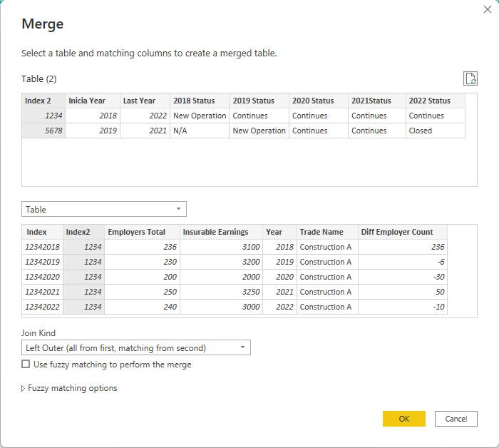Click the N/A cell in 2018 Status
The image size is (499, 448).
pyautogui.click(x=200, y=131)
